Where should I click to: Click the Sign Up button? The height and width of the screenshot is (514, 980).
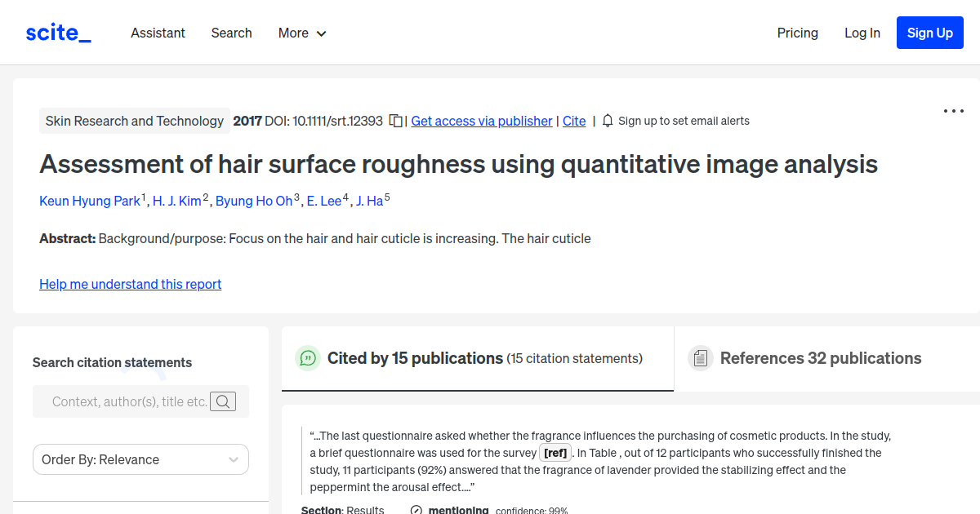[929, 33]
